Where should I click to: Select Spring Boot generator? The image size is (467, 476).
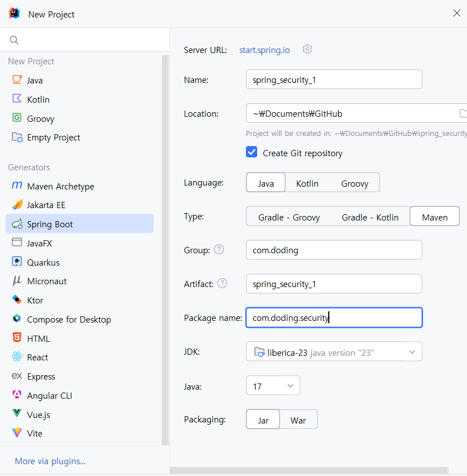(x=80, y=223)
